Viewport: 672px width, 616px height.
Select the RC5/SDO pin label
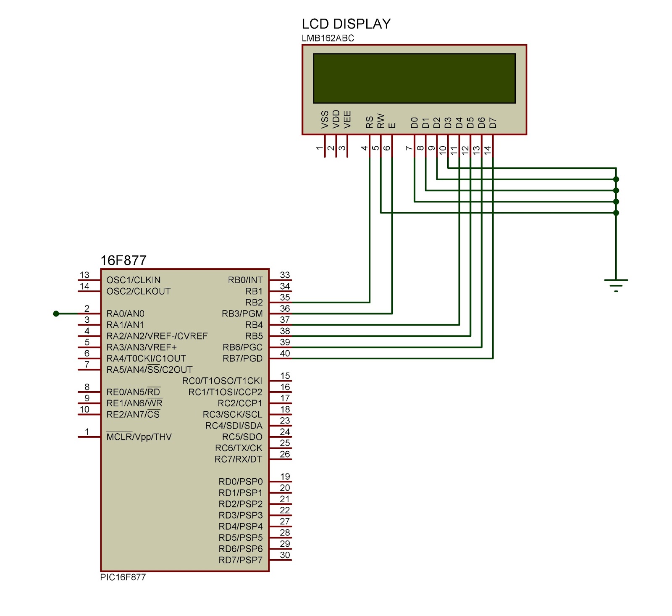(x=242, y=437)
